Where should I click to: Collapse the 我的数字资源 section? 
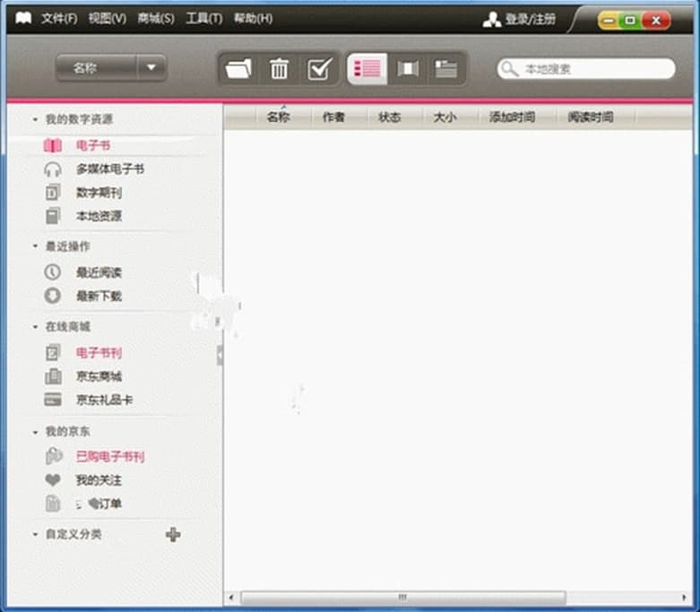pos(35,119)
